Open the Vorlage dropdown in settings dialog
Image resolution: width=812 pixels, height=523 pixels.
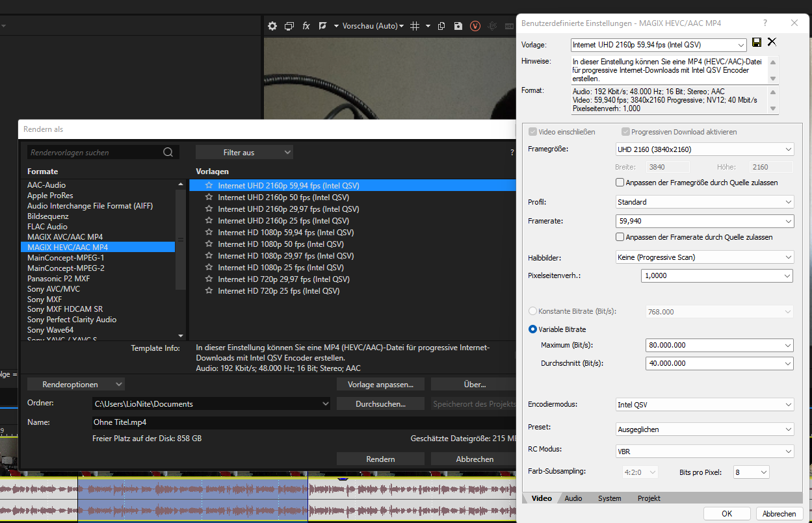tap(659, 45)
